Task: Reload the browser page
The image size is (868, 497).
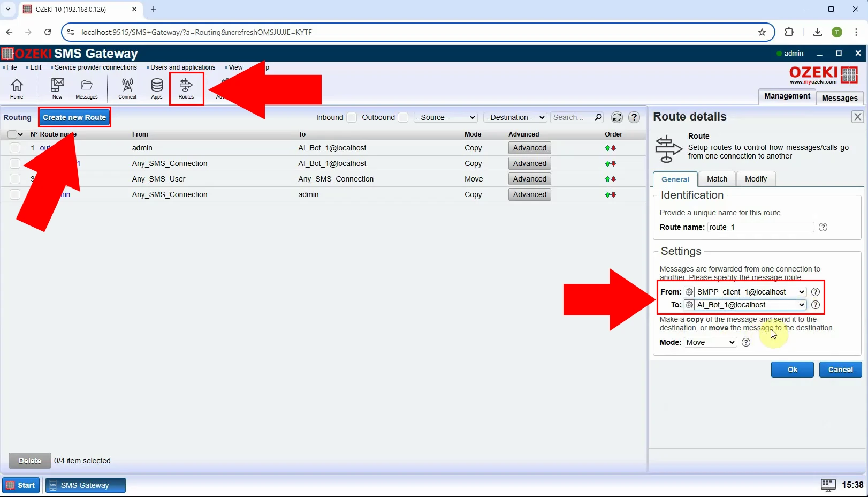Action: tap(48, 32)
